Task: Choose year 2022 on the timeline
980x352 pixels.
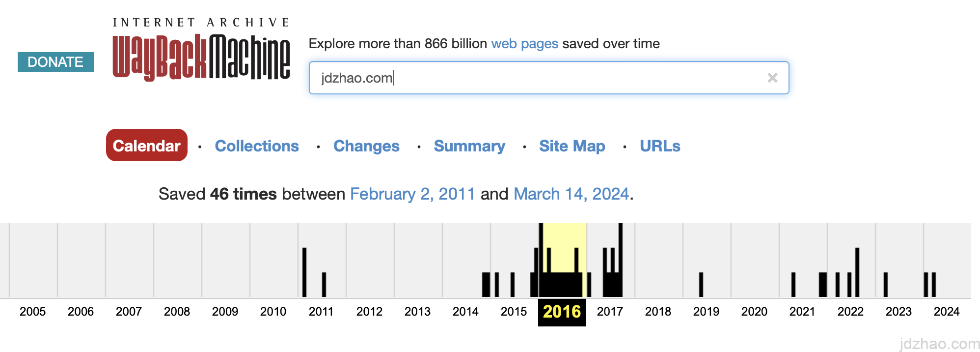Action: [850, 312]
